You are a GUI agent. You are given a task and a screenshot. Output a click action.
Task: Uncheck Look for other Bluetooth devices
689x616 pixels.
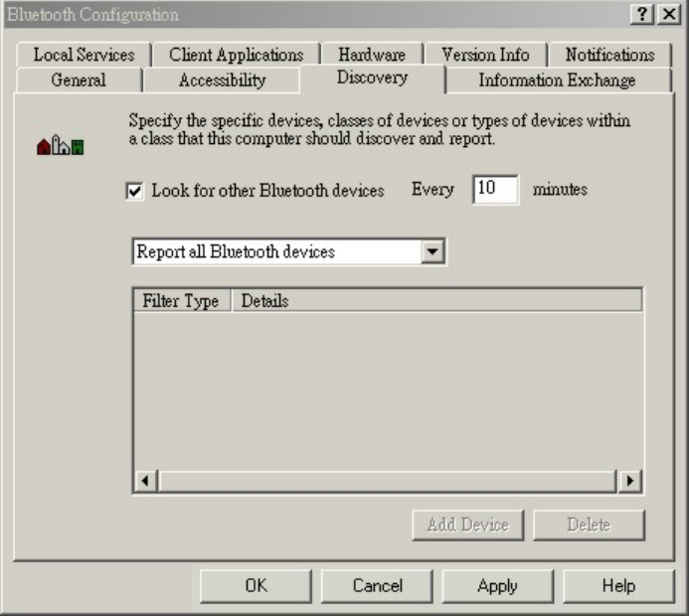[x=134, y=191]
